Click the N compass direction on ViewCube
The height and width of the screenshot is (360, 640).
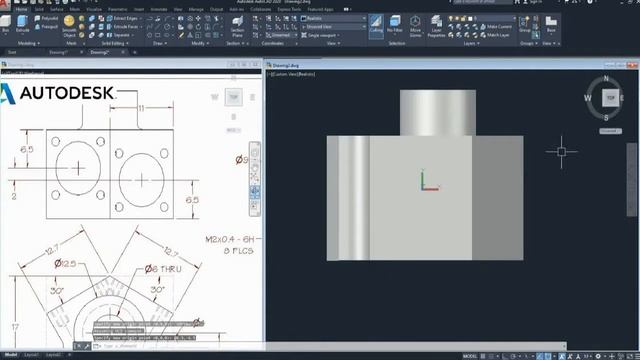click(606, 78)
